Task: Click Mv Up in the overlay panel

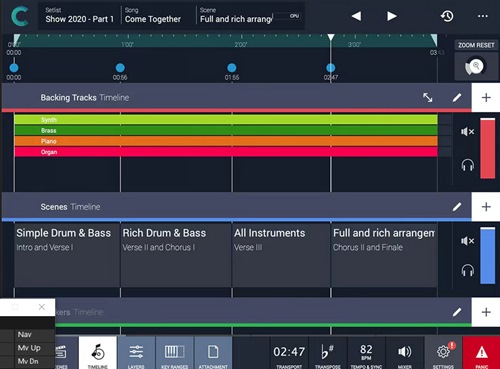Action: tap(29, 348)
